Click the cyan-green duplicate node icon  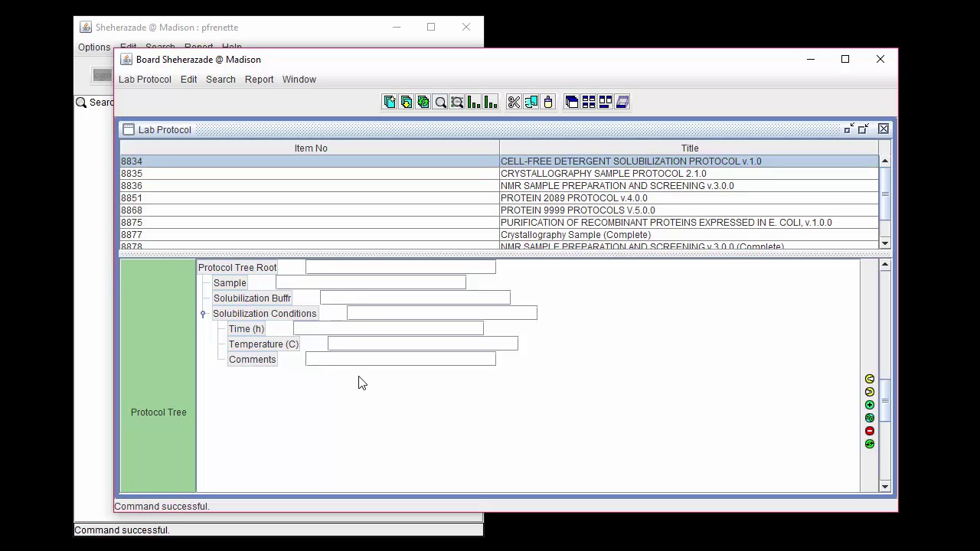point(870,418)
